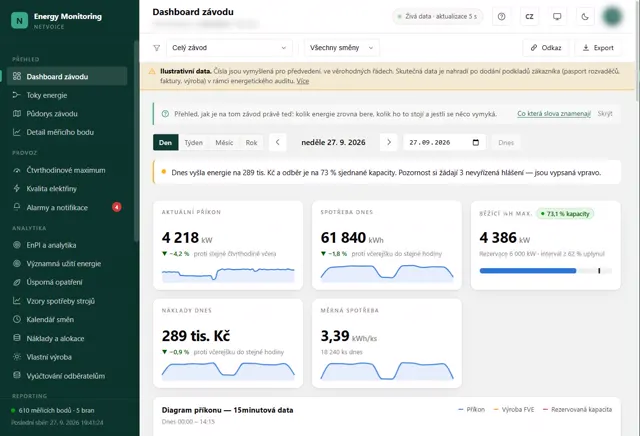Open the calendar picker icon in date field
This screenshot has width=640, height=436.
coord(476,142)
